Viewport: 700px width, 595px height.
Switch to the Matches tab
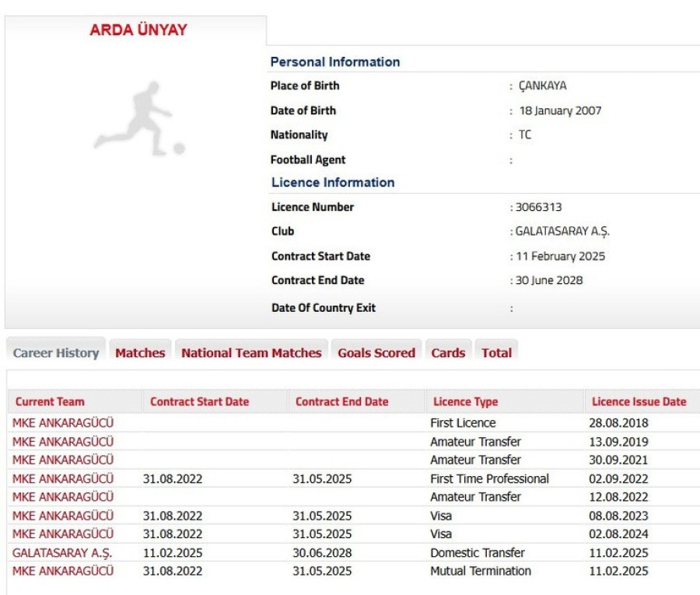(140, 353)
